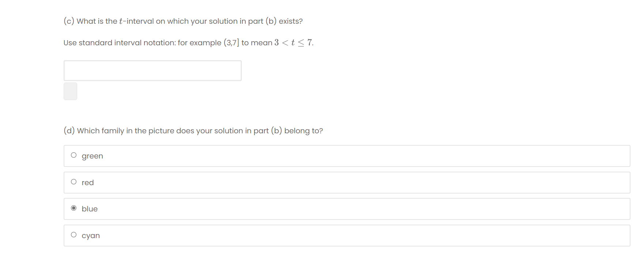Click the part (d) question heading

pos(193,130)
